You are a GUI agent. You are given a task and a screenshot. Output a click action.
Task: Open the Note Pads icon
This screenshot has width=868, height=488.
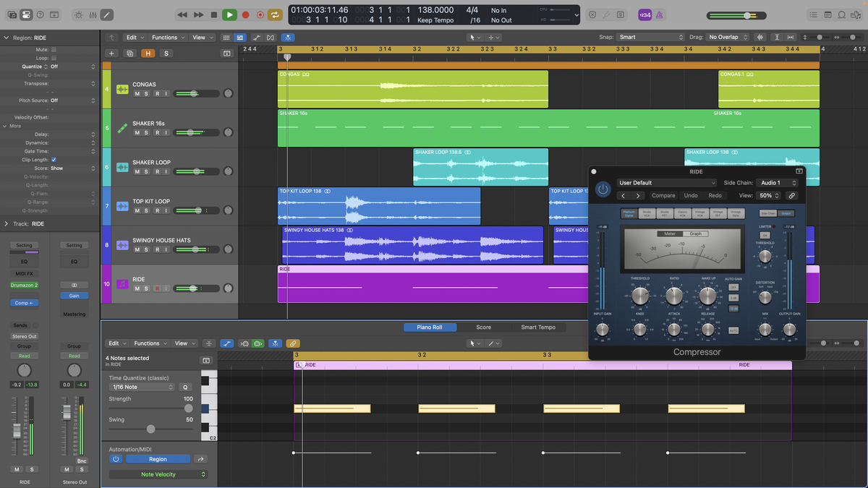828,14
